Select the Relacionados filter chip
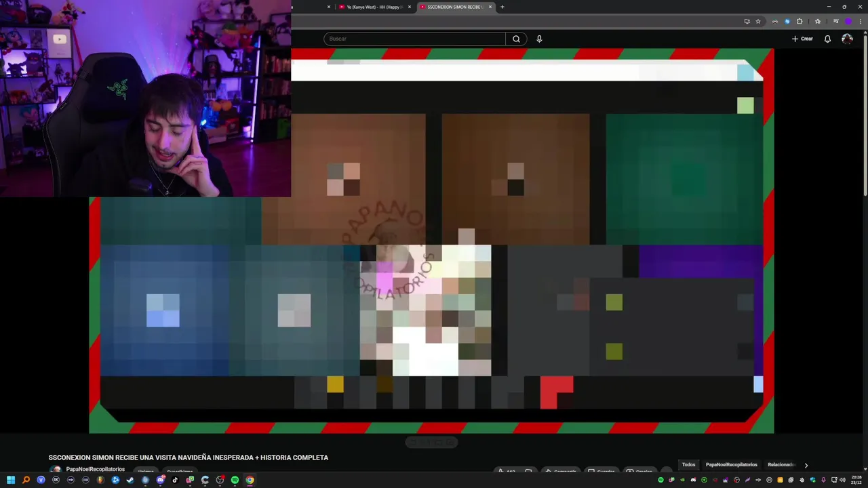 (x=781, y=465)
